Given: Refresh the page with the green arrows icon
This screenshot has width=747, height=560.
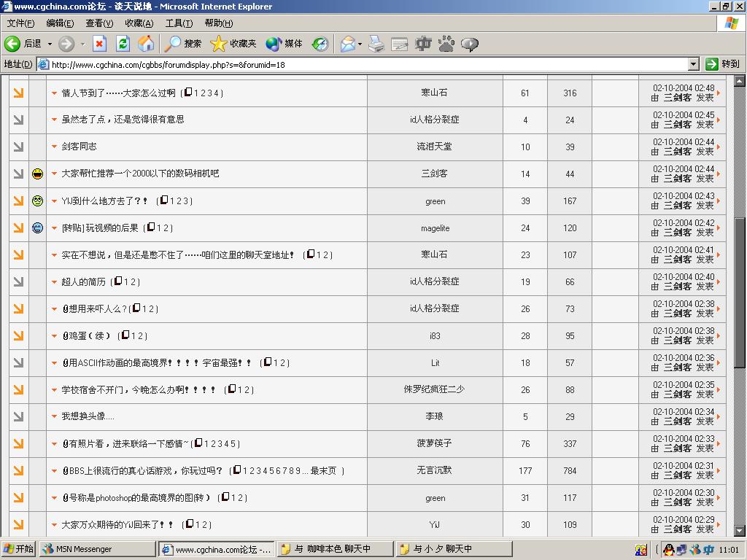Looking at the screenshot, I should click(123, 44).
